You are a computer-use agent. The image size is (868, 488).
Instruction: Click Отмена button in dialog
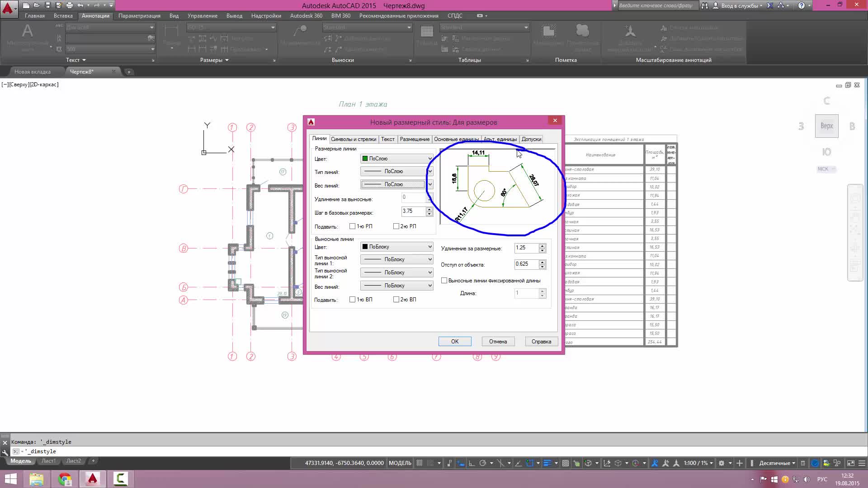click(x=498, y=342)
